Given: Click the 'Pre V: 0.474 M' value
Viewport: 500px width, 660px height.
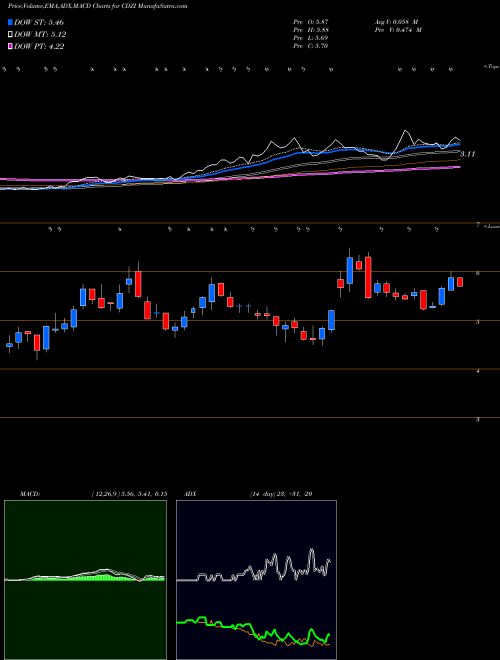Looking at the screenshot, I should [398, 30].
